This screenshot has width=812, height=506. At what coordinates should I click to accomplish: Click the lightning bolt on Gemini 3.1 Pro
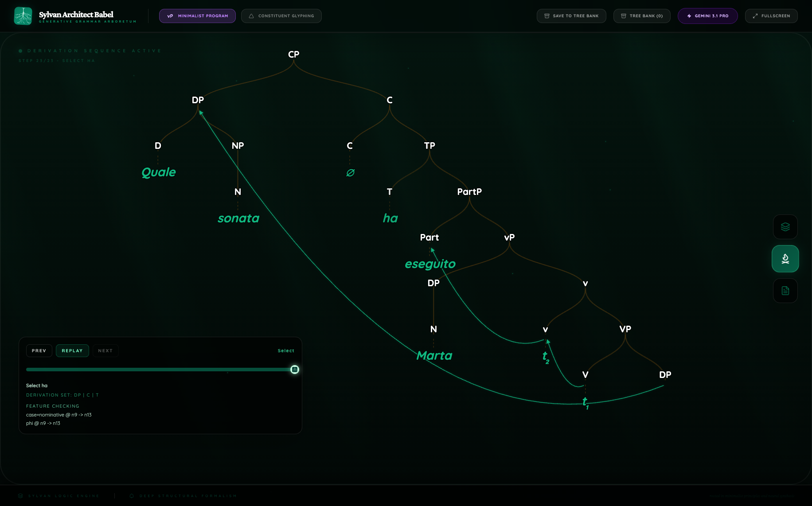[x=689, y=16]
